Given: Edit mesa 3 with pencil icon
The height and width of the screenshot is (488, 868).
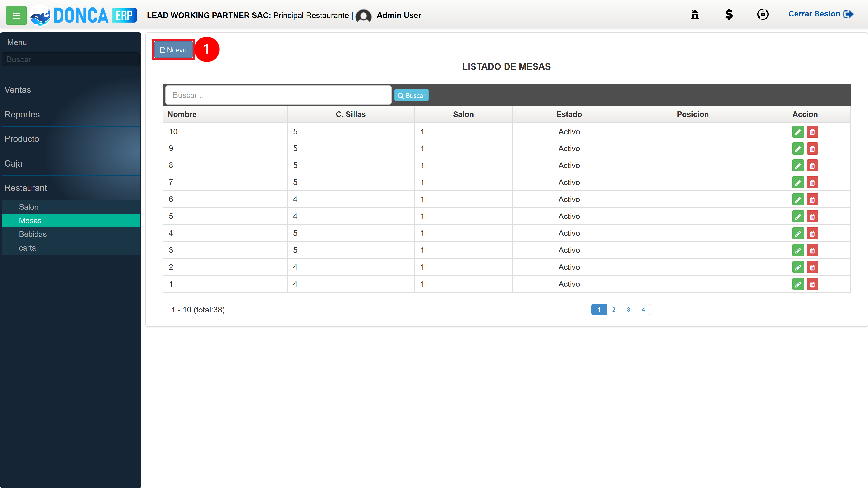Looking at the screenshot, I should coord(798,250).
